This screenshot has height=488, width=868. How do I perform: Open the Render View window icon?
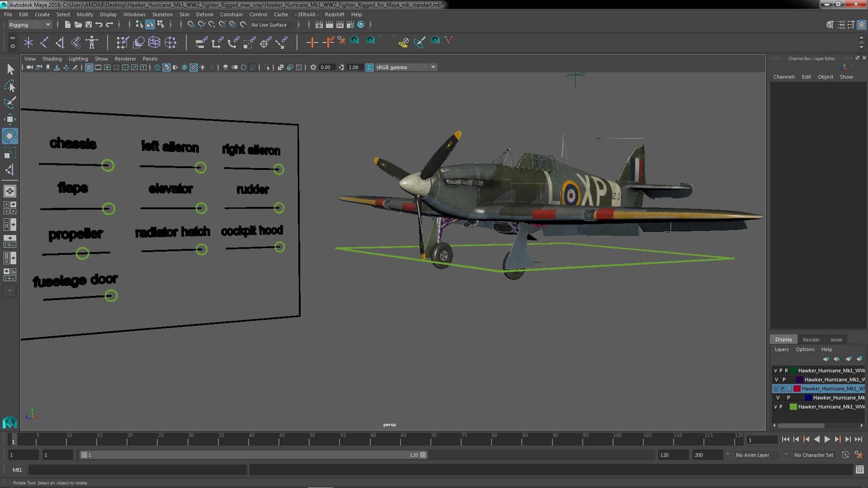coord(319,24)
